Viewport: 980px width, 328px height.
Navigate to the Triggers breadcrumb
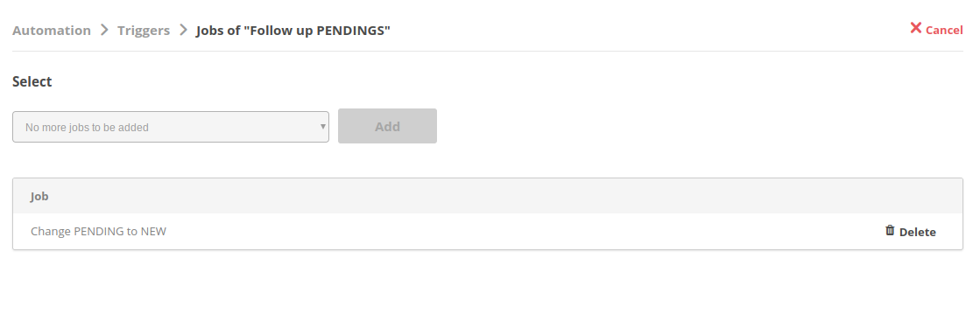pos(144,30)
